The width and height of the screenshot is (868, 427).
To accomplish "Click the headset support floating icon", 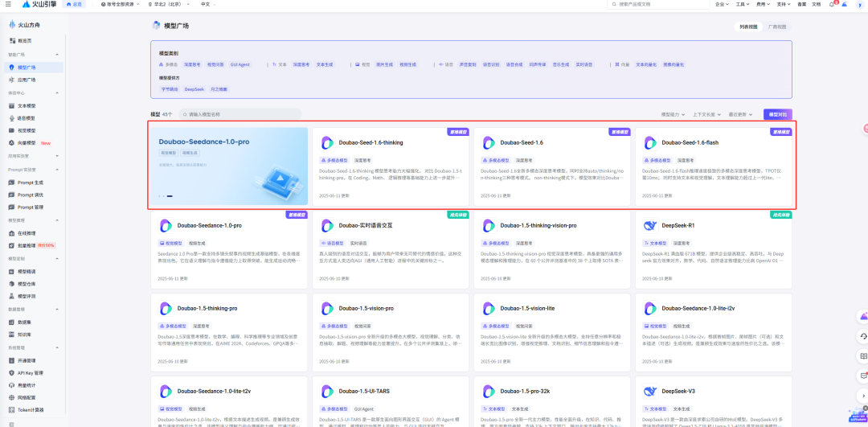I will (x=863, y=336).
